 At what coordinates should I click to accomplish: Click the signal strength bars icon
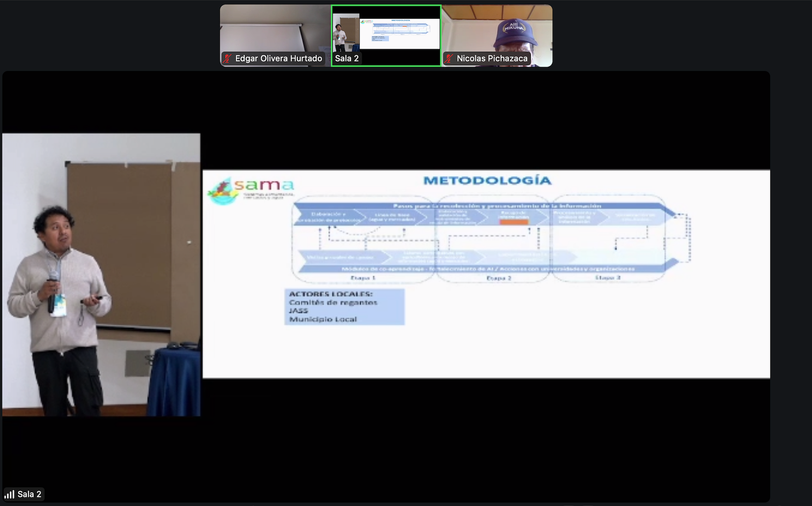[10, 494]
